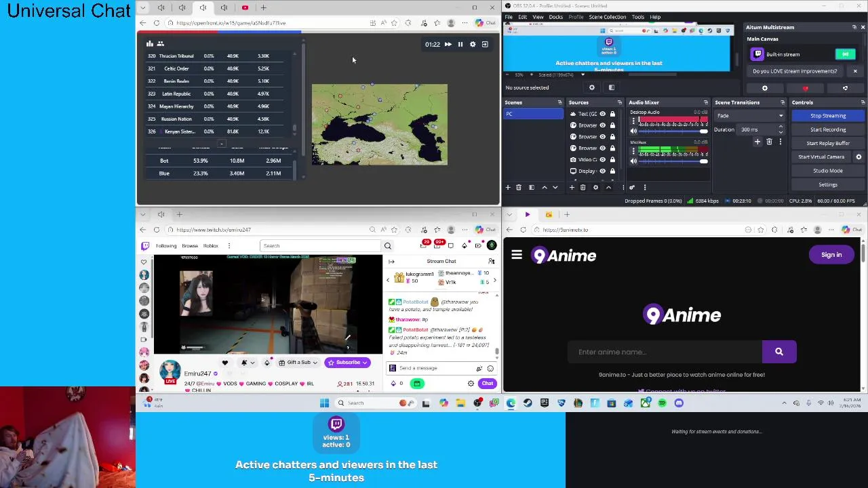Go to Twitch Browse tab
Screen dimensions: 868x488
click(190, 246)
